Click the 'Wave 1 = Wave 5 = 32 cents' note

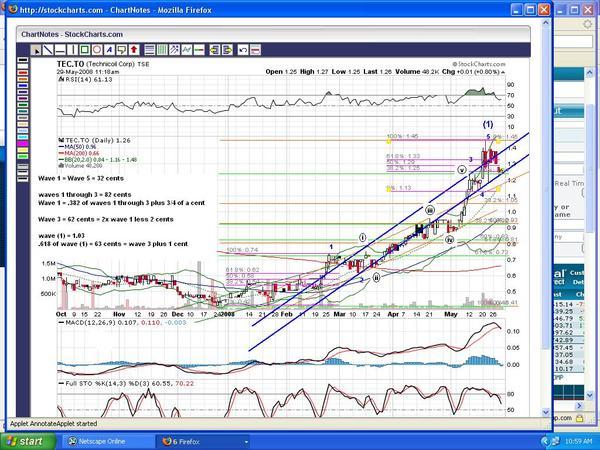pyautogui.click(x=81, y=178)
